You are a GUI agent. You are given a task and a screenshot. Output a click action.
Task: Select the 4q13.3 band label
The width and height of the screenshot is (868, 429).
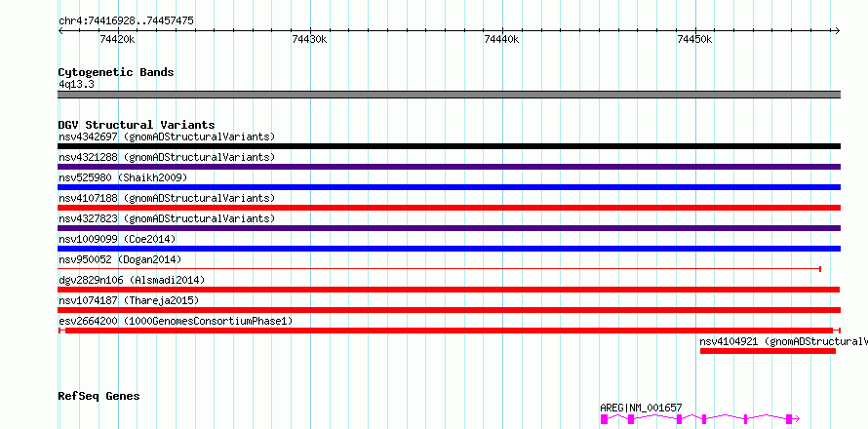[x=76, y=84]
